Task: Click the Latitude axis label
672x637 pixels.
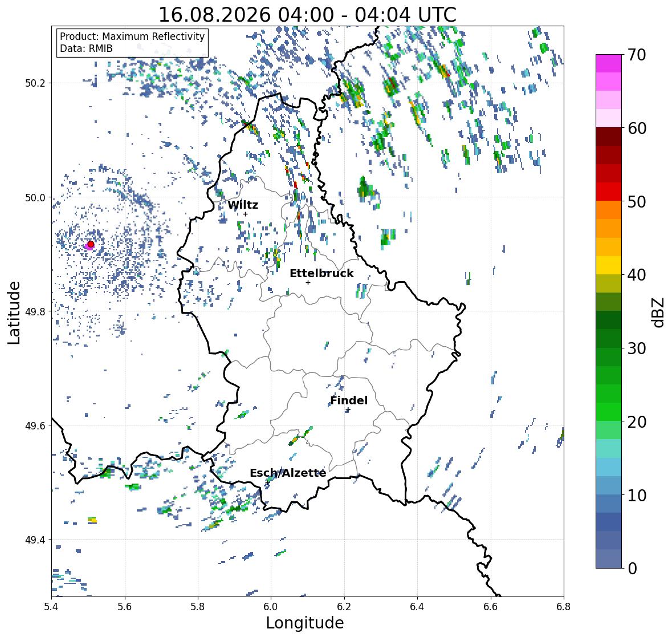Action: 14,313
